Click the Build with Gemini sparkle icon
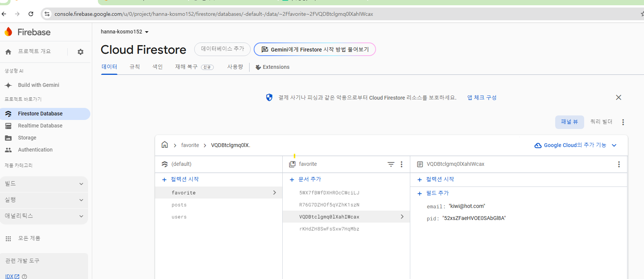The height and width of the screenshot is (279, 644). [x=8, y=85]
